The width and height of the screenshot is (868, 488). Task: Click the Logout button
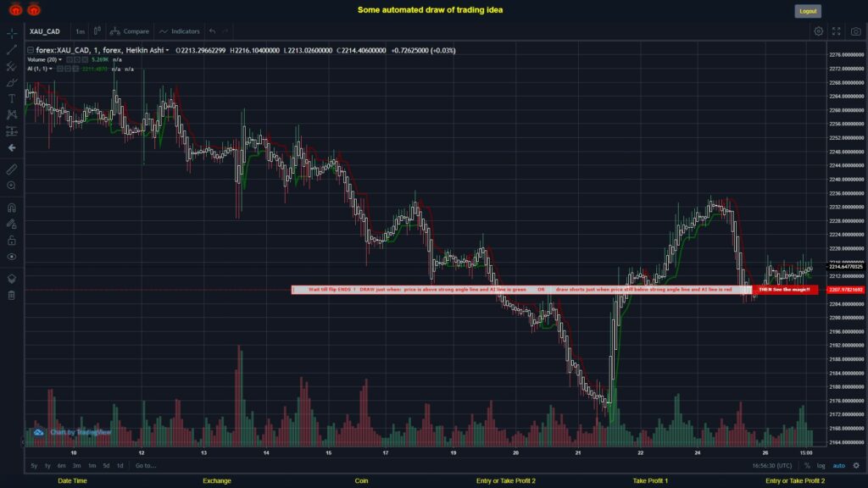(x=808, y=11)
